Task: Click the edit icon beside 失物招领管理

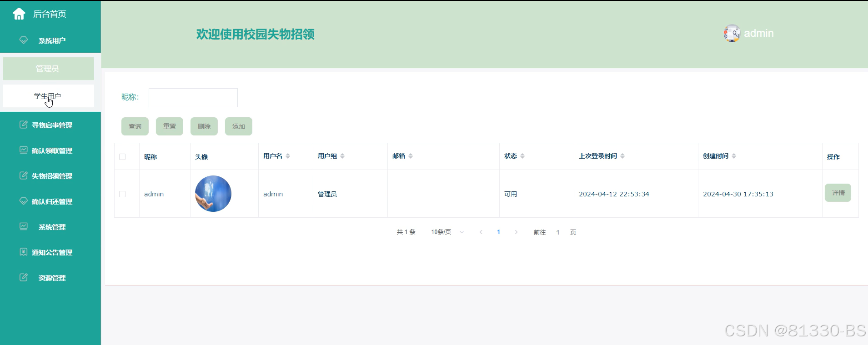Action: [x=24, y=175]
